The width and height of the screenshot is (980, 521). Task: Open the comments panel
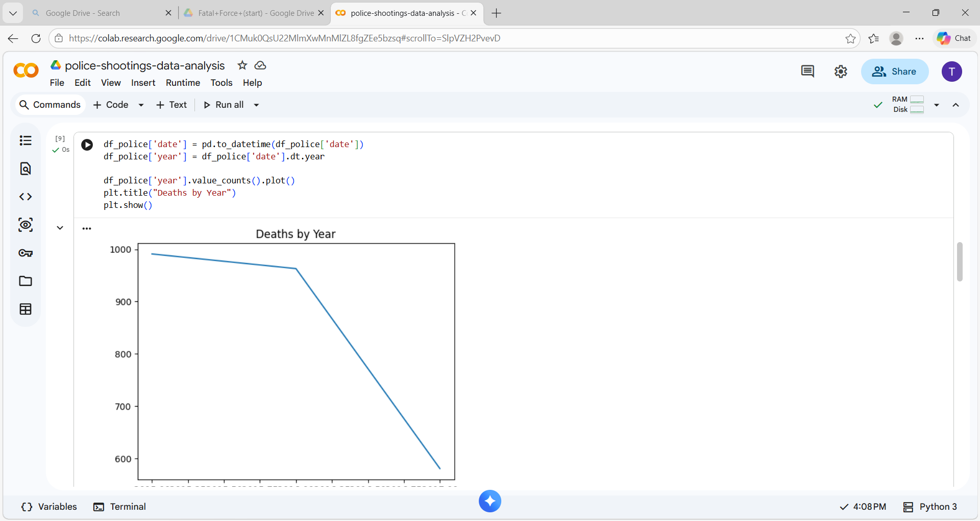(807, 72)
